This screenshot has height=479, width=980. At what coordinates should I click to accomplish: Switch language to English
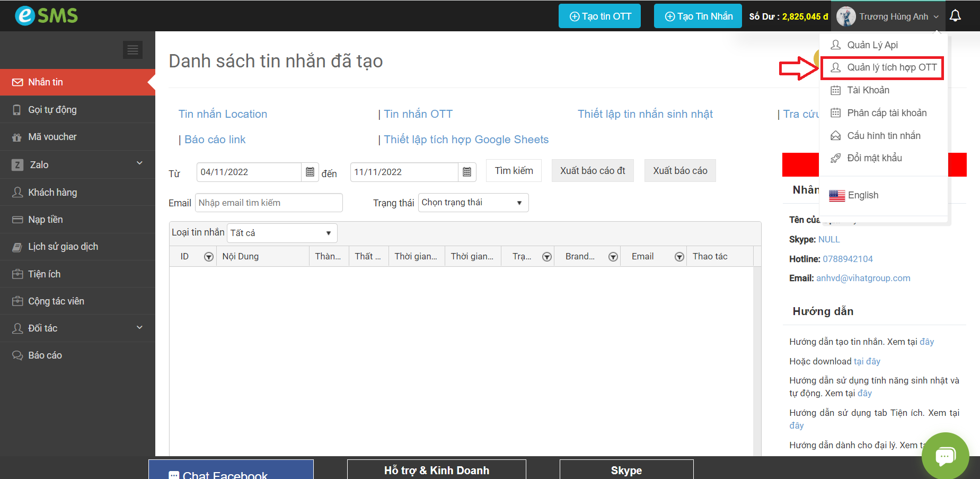(x=862, y=195)
